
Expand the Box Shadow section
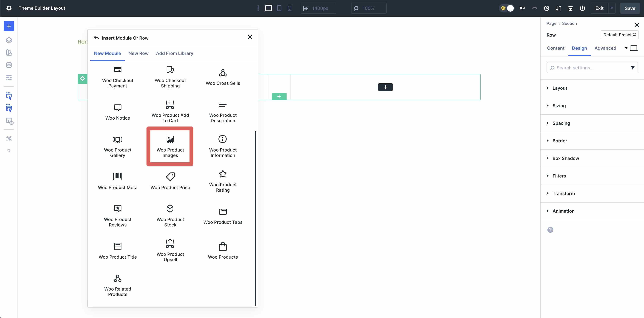point(565,158)
